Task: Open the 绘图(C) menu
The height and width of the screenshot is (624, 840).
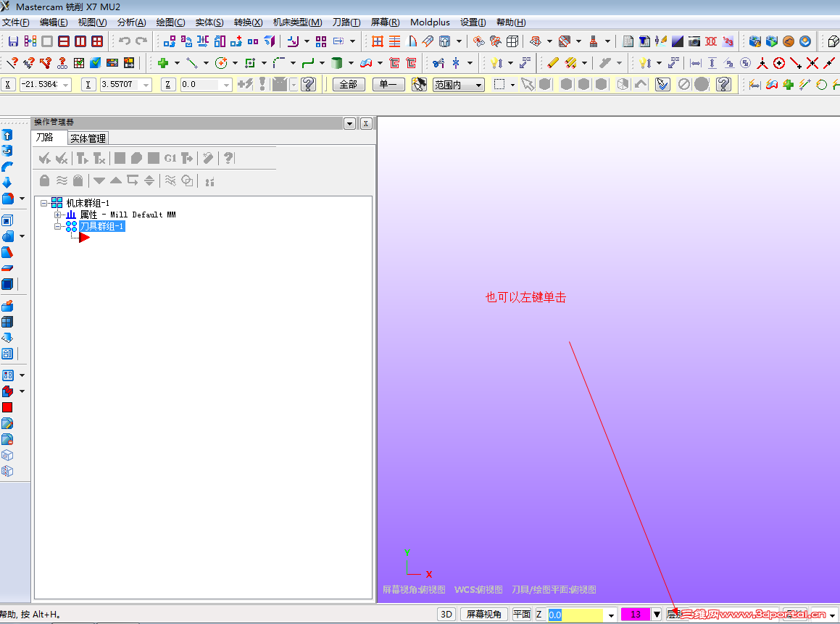Action: (x=170, y=22)
